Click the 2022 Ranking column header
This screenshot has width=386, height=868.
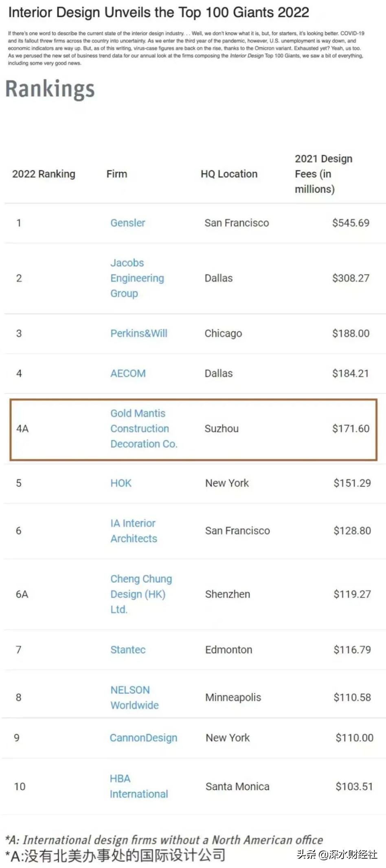tap(44, 174)
